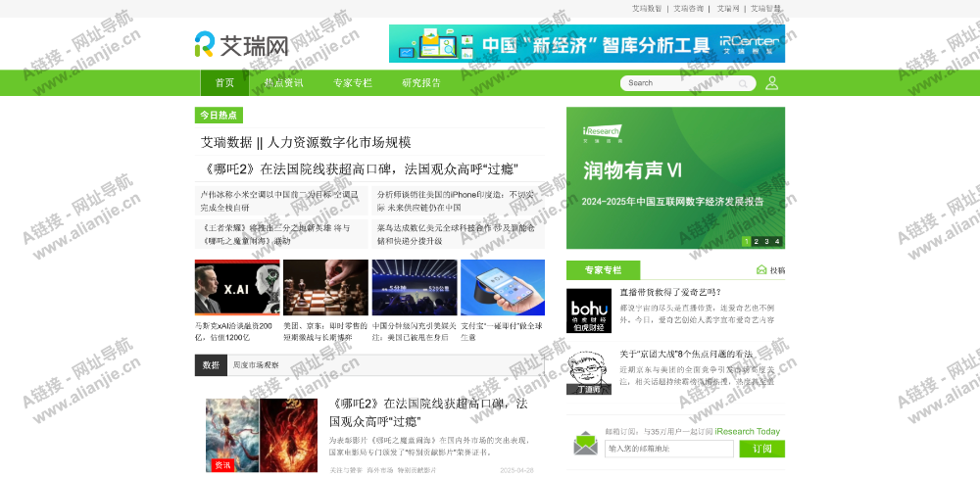Click 艾瑞网 top bar link
This screenshot has width=980, height=477.
click(x=728, y=9)
